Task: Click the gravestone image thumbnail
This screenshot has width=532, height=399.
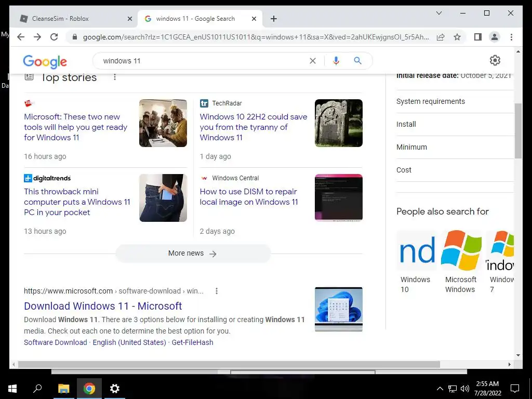Action: [x=339, y=123]
